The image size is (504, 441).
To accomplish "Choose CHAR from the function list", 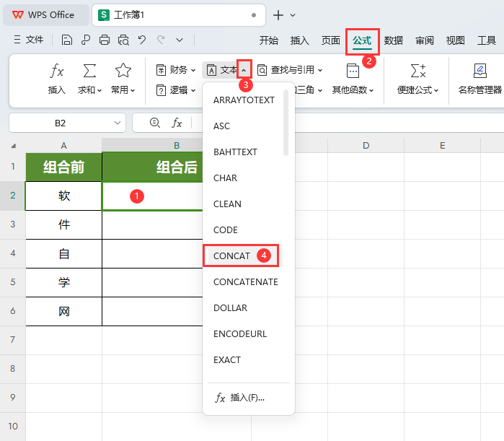I will 244,178.
